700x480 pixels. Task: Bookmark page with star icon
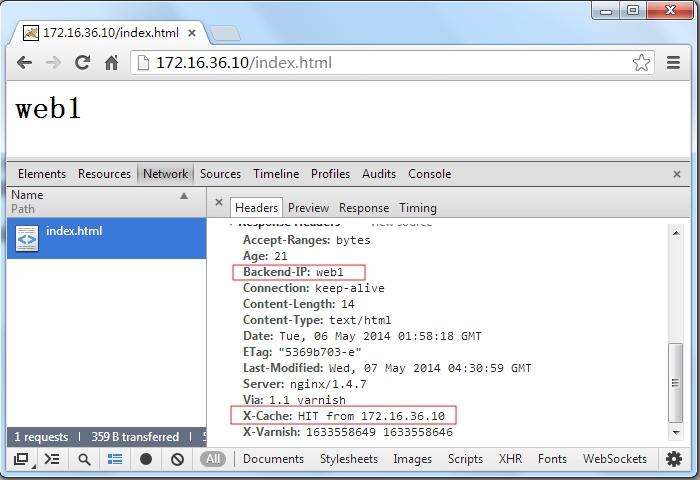(x=641, y=62)
